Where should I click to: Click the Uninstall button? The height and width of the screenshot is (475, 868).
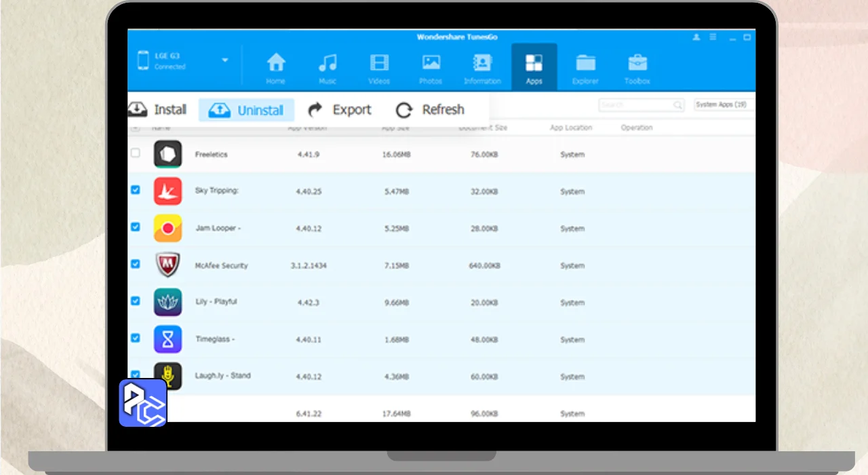click(x=247, y=110)
